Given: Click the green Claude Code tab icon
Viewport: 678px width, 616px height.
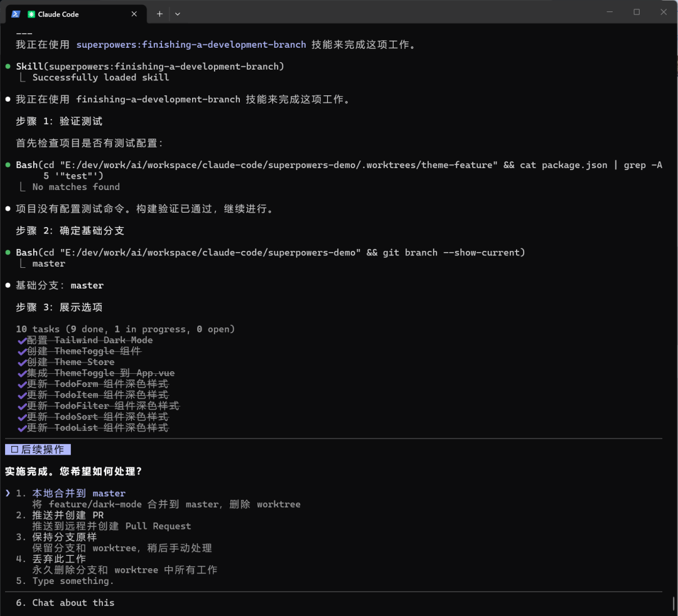Looking at the screenshot, I should (x=31, y=14).
